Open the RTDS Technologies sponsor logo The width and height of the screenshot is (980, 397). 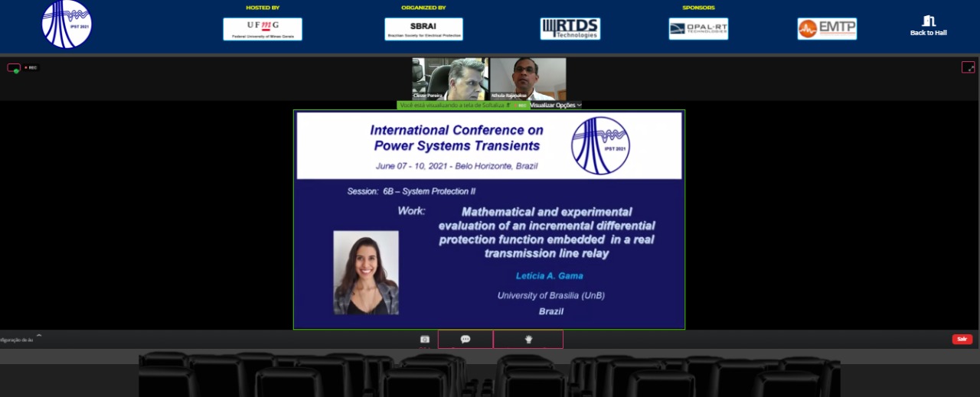pos(570,29)
